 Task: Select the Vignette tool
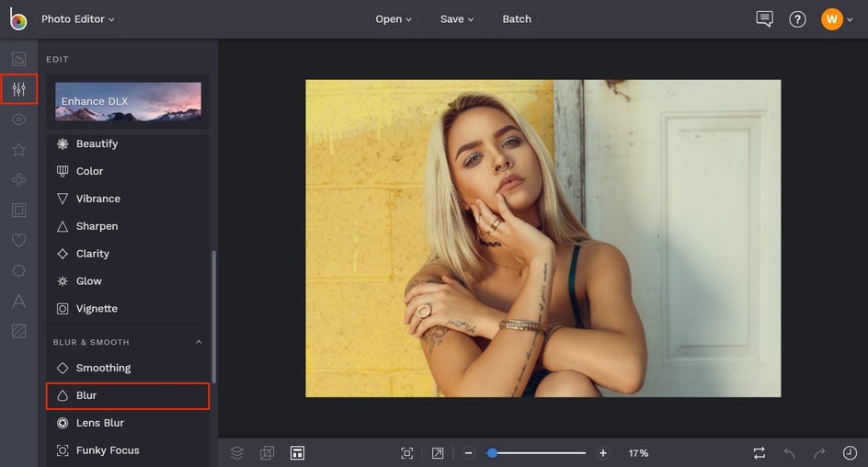pos(128,309)
